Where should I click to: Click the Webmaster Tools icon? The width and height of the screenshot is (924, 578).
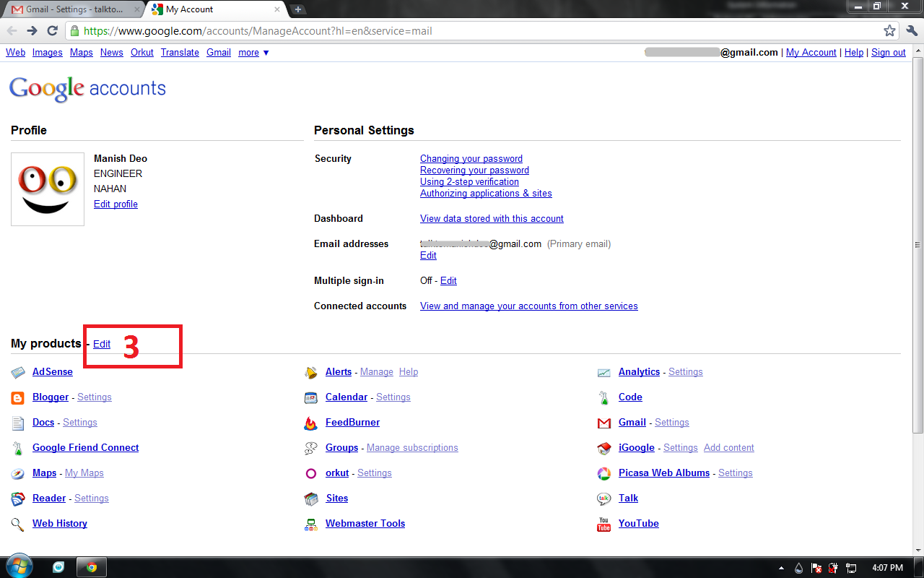pos(311,524)
